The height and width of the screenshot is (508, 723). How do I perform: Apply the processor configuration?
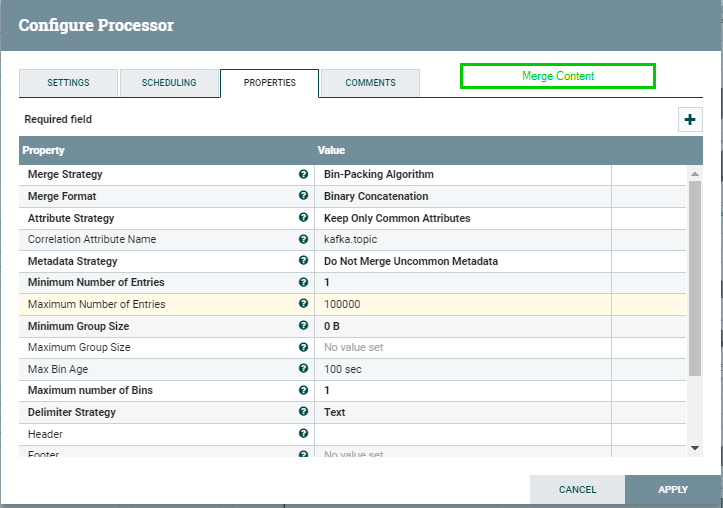coord(673,490)
